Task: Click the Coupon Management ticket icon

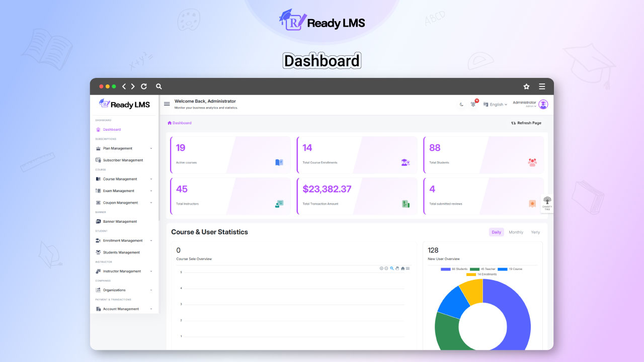Action: [98, 203]
